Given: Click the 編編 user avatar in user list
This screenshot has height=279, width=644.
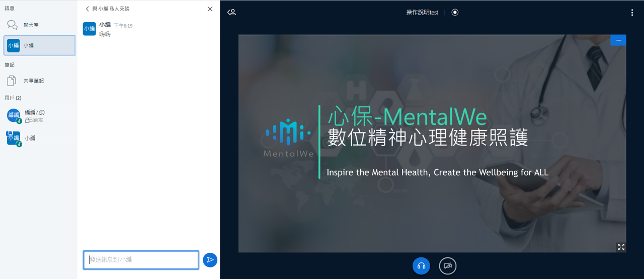Looking at the screenshot, I should pos(14,115).
